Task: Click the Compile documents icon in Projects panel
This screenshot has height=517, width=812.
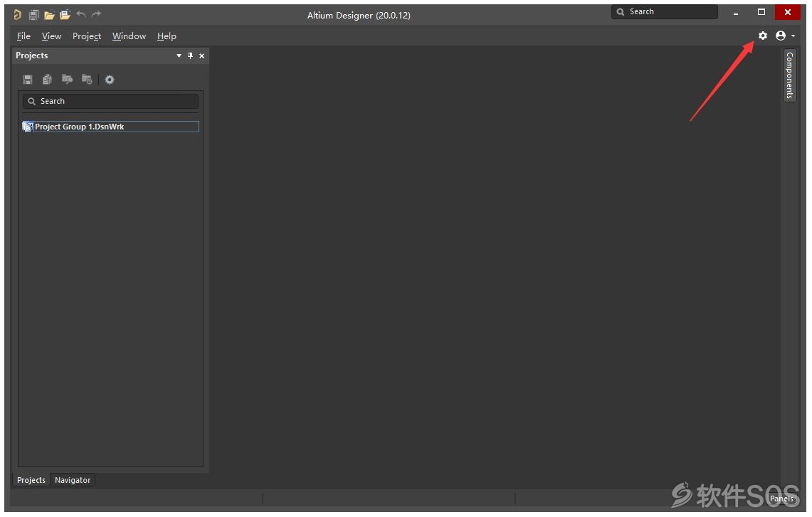Action: (x=47, y=79)
